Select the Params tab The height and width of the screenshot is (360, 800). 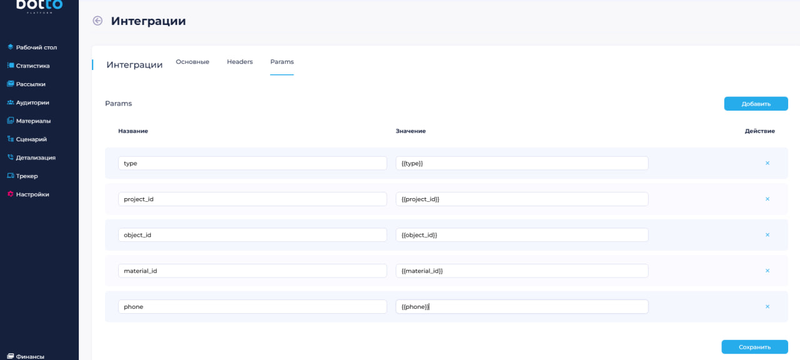(x=282, y=62)
